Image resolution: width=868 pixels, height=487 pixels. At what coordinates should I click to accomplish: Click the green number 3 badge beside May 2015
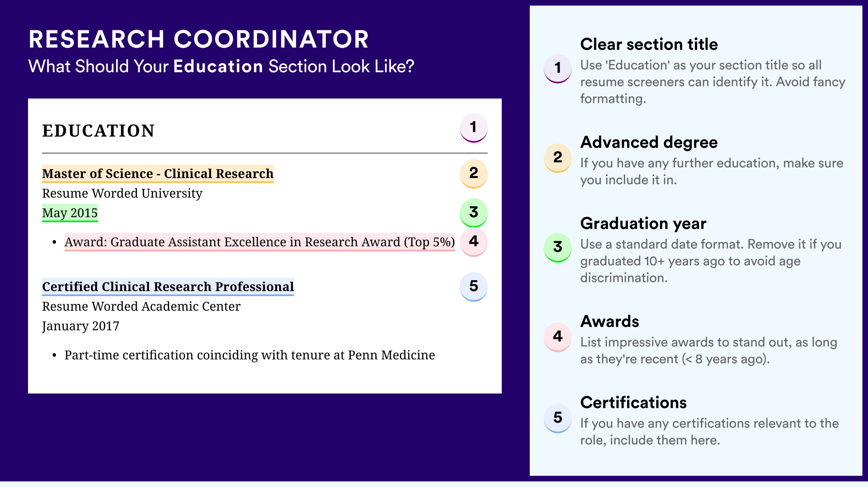pos(473,212)
